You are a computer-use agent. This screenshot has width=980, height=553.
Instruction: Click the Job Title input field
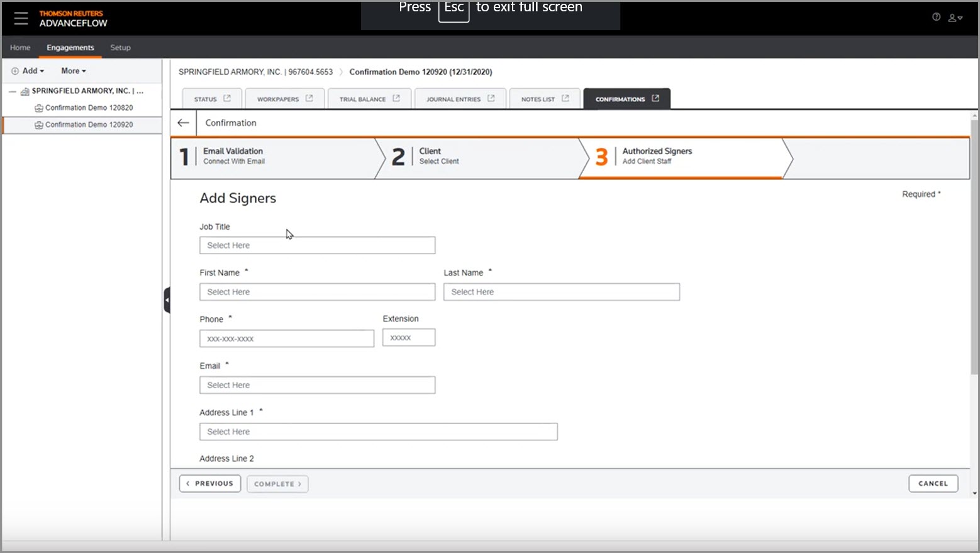coord(317,245)
